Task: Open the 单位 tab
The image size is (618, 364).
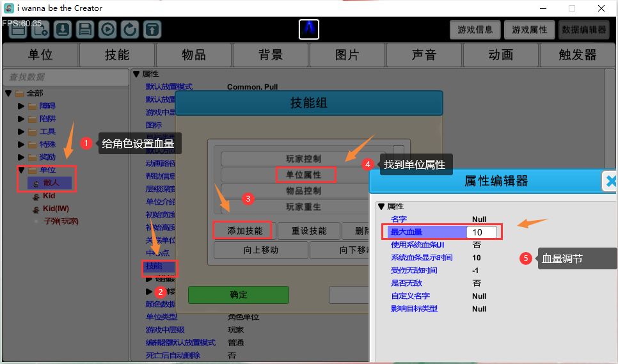Action: click(x=40, y=55)
